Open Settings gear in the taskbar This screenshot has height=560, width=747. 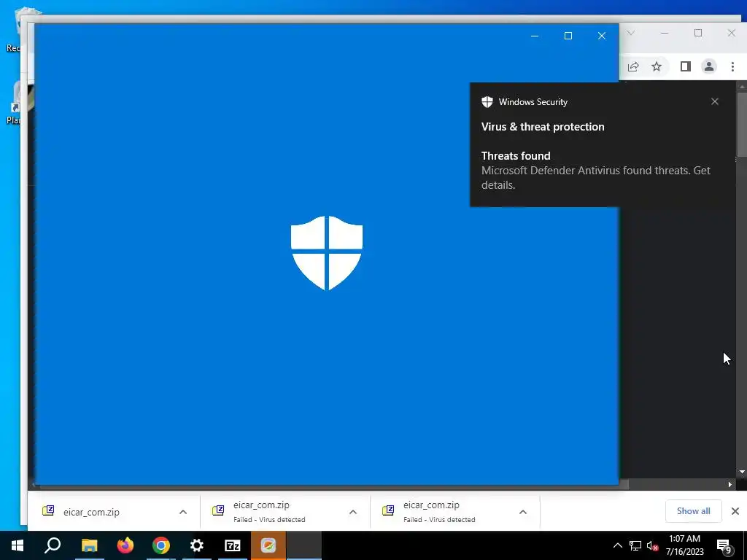(197, 545)
